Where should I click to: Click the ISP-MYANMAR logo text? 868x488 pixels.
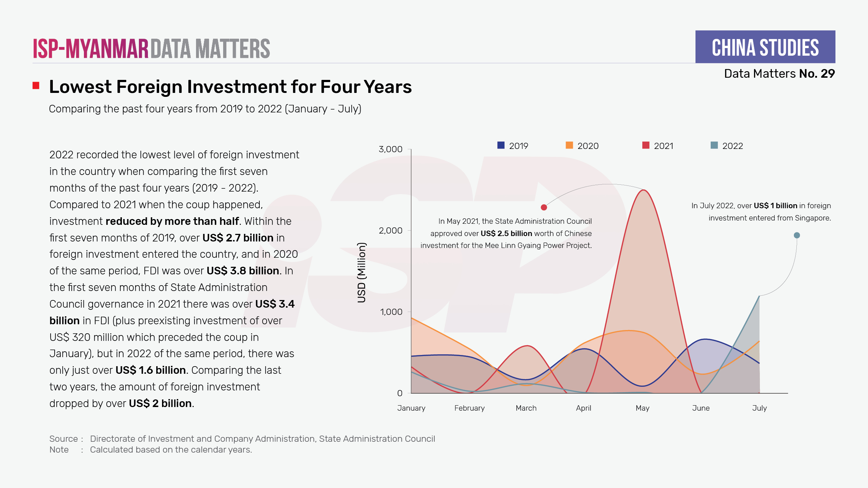91,49
